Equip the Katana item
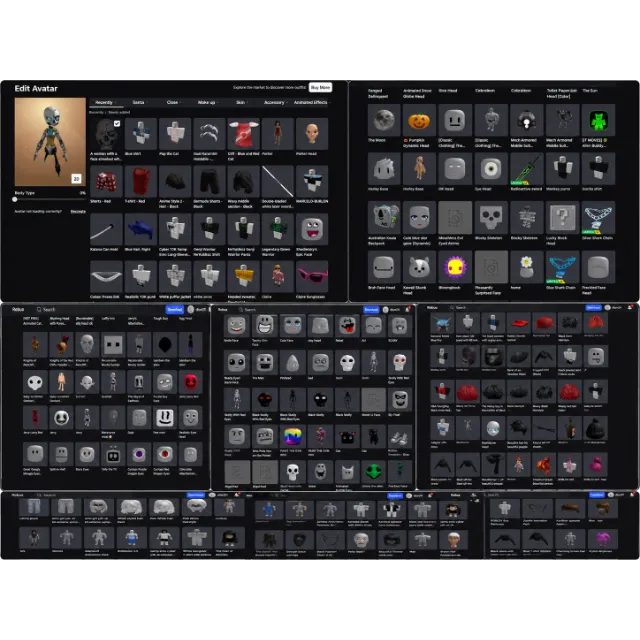Viewport: 640px width, 640px height. click(106, 229)
